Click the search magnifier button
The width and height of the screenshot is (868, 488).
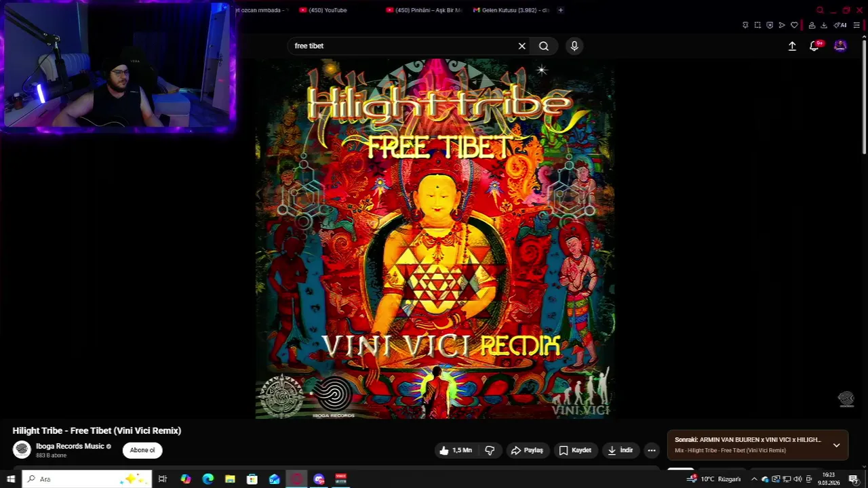coord(544,46)
